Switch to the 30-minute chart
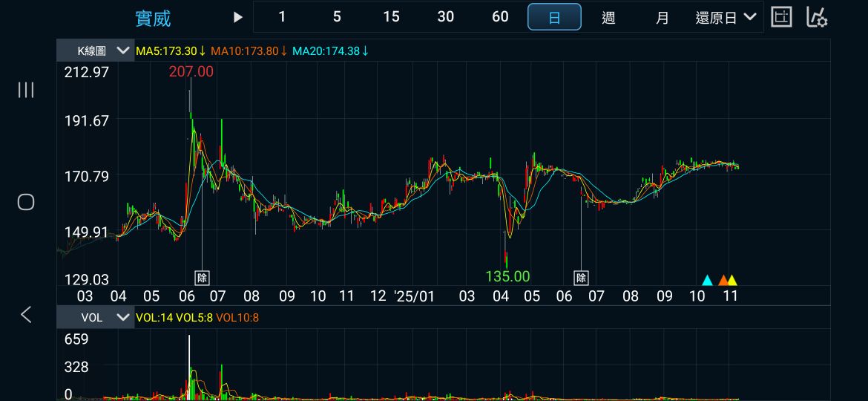 pos(446,17)
